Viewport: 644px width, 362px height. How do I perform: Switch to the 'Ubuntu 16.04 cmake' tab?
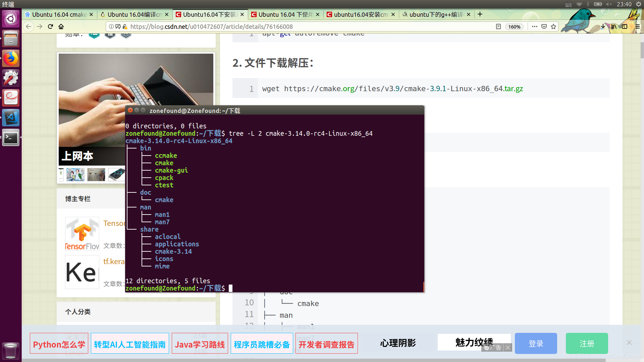click(x=59, y=14)
